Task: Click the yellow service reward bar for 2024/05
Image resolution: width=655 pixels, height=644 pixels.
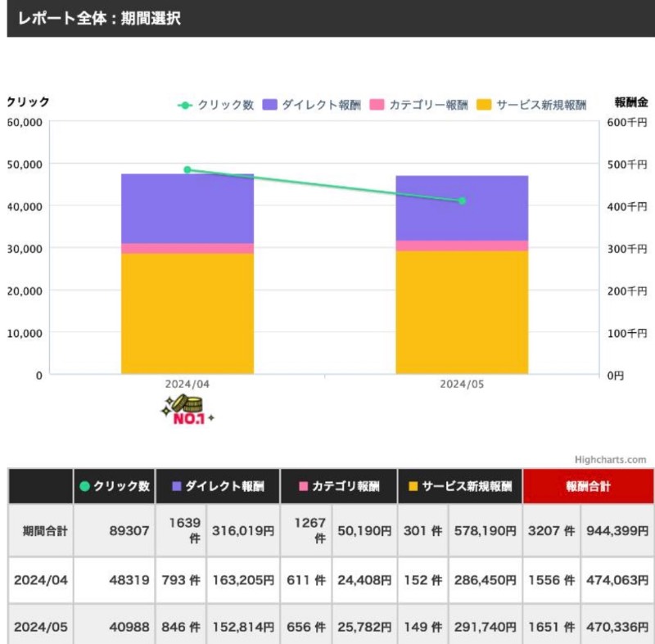Action: 462,313
